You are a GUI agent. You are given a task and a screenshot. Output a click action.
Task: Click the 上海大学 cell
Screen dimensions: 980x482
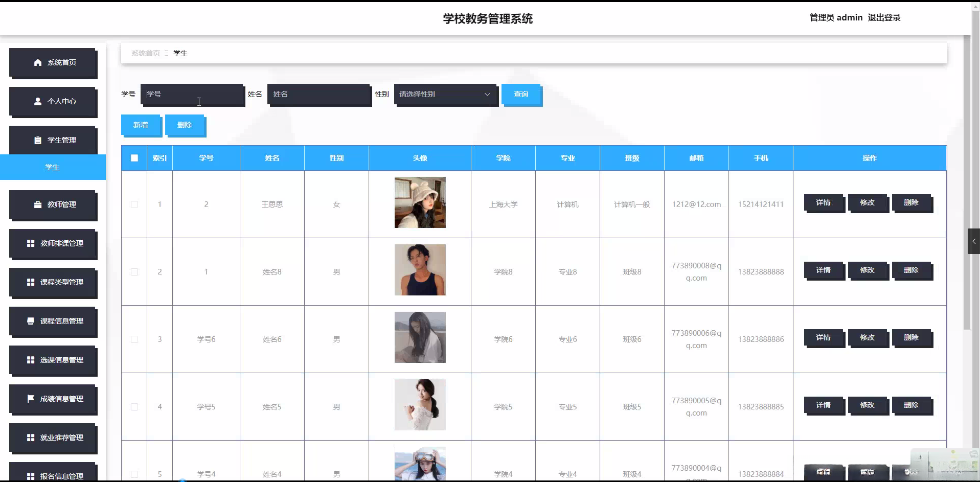(503, 204)
